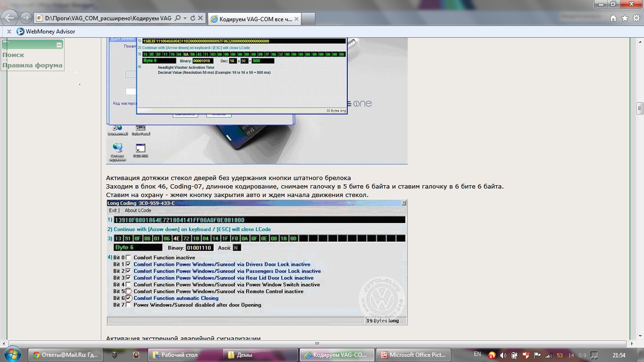Open the About LCode menu
This screenshot has height=362, width=644.
138,210
